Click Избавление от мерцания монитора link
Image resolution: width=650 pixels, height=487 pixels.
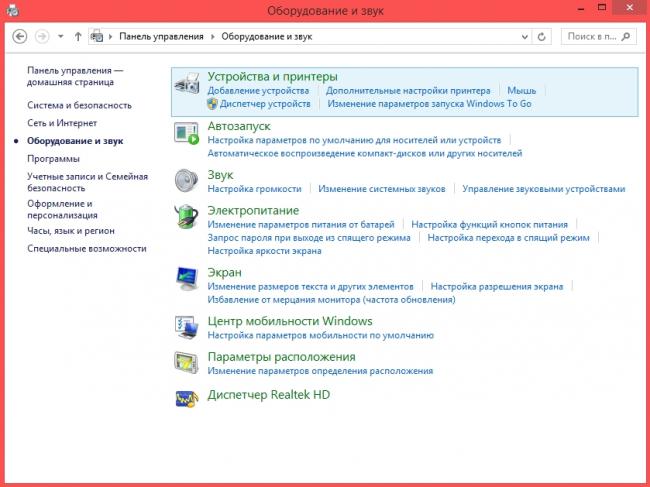[x=331, y=300]
